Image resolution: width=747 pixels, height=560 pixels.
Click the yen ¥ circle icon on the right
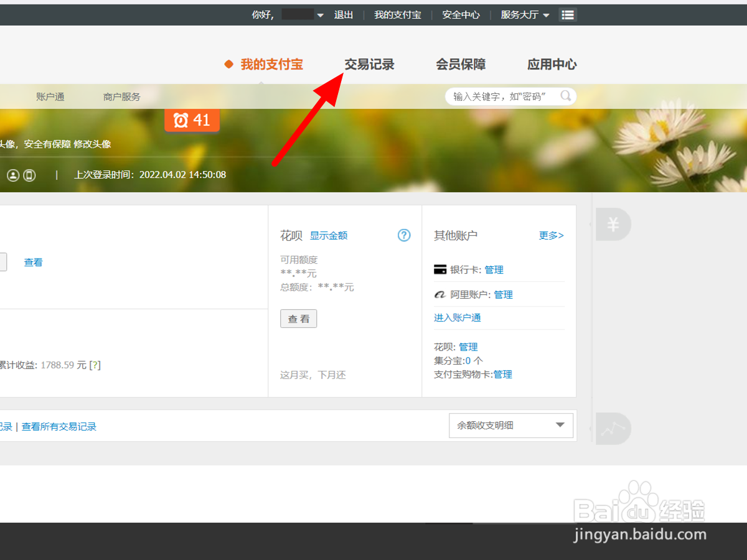pos(613,225)
